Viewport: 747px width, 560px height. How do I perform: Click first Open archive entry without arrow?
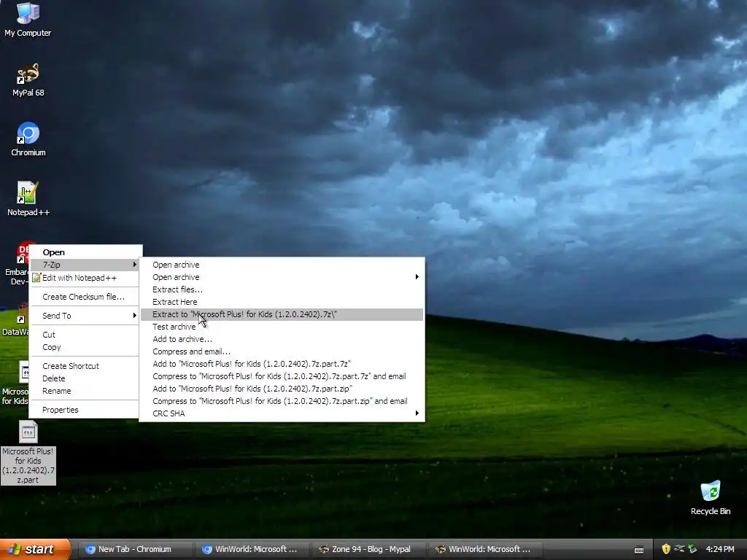pyautogui.click(x=282, y=265)
